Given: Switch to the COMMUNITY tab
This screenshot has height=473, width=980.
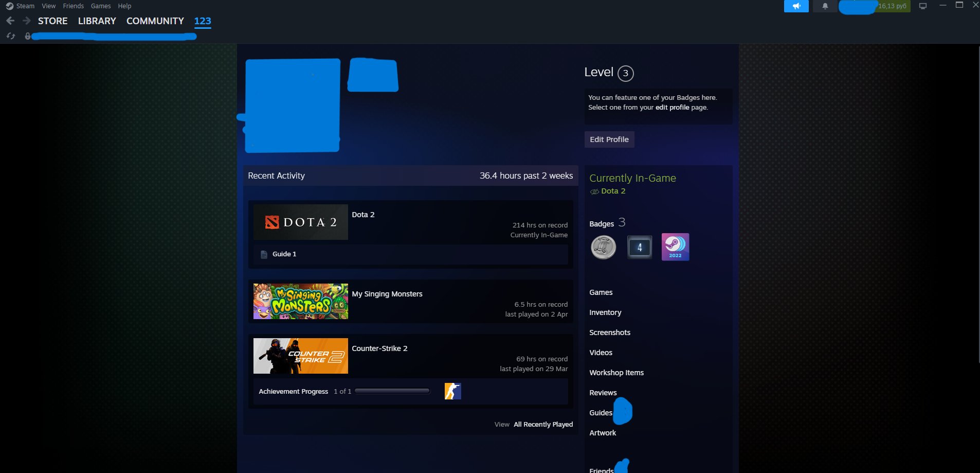Looking at the screenshot, I should (x=155, y=21).
